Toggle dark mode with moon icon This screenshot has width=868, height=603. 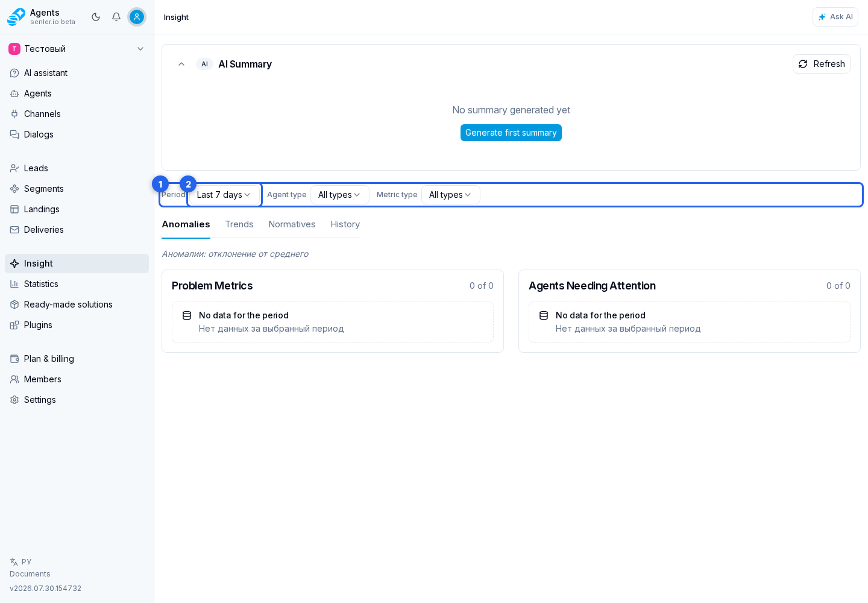(x=96, y=17)
